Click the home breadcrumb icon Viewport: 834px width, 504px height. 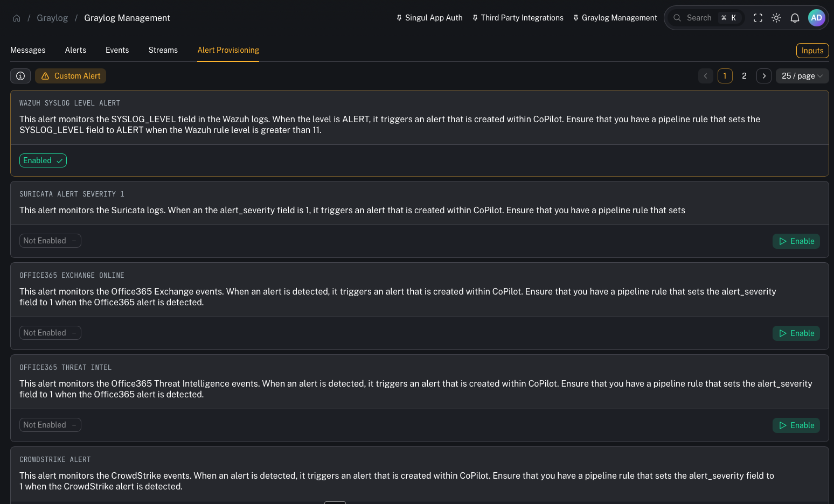(x=16, y=18)
